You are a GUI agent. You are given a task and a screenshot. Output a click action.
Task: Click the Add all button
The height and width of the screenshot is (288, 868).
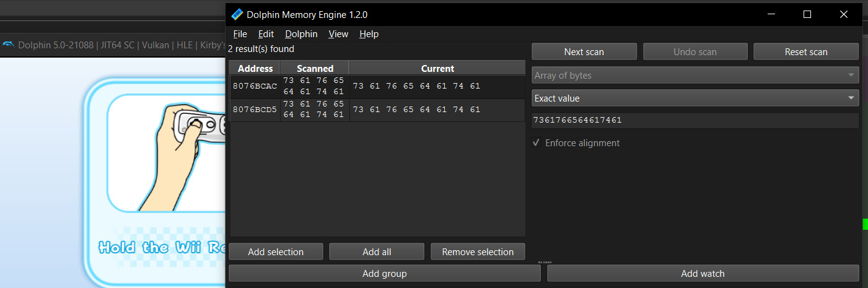coord(376,252)
